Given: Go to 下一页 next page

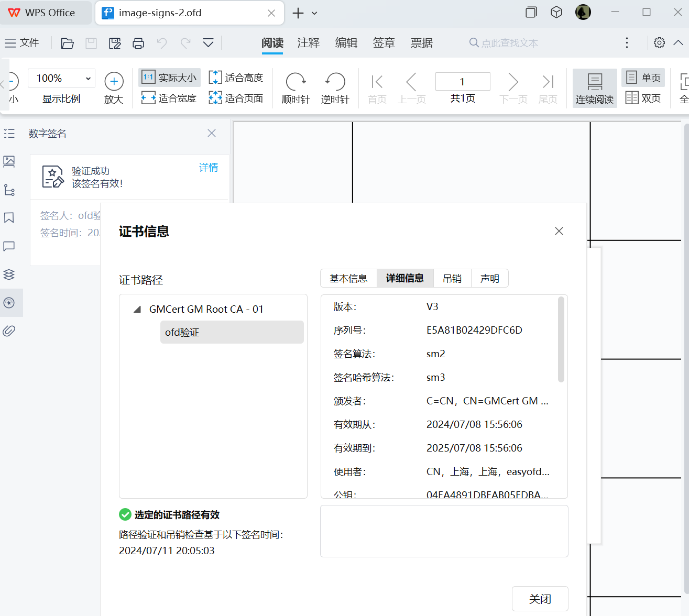Looking at the screenshot, I should click(x=513, y=88).
